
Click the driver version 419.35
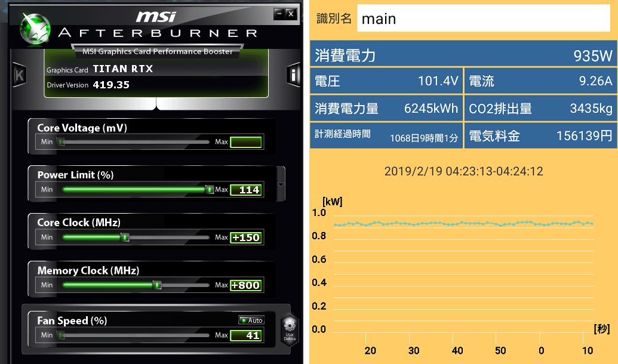point(111,85)
